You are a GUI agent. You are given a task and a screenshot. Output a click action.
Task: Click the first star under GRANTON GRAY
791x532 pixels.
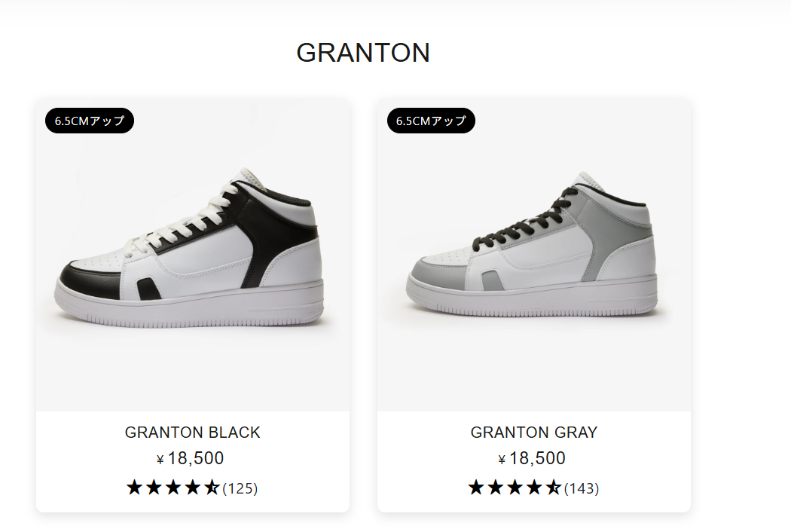click(x=476, y=488)
